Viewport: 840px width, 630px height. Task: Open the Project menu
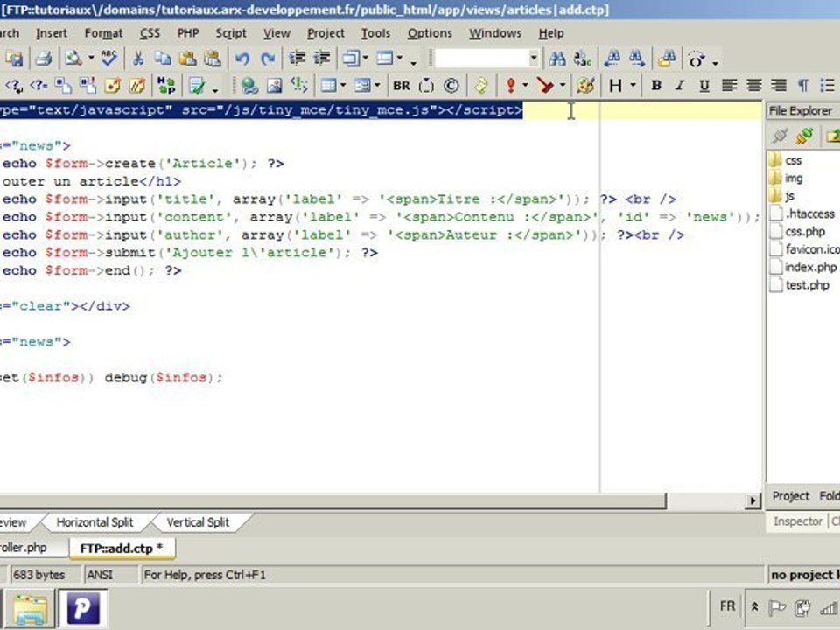point(325,33)
